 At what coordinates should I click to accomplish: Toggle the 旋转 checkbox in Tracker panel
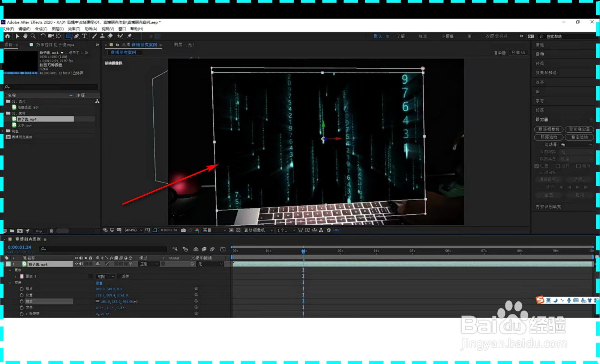pos(558,166)
